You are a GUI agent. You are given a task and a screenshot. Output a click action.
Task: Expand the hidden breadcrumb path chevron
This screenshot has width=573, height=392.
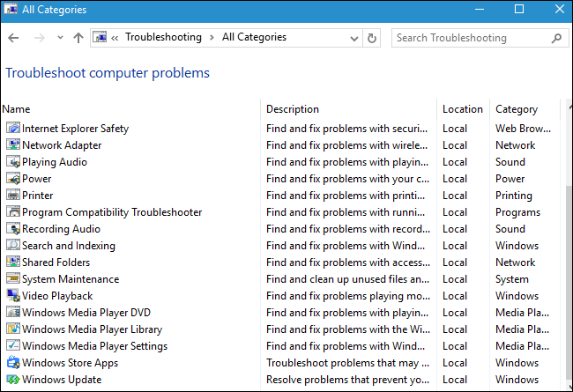tap(115, 38)
